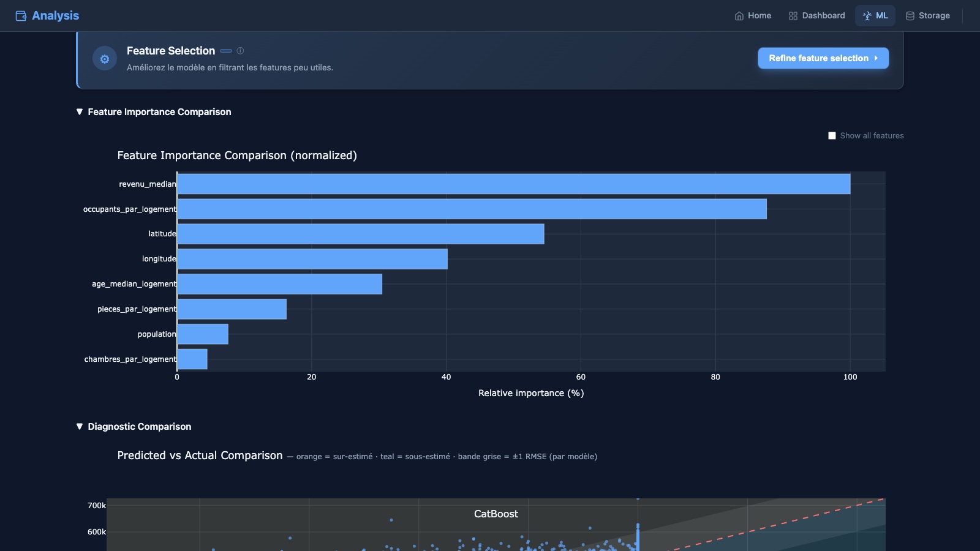Click the Predicted vs Actual Comparison title
Viewport: 980px width, 551px height.
tap(200, 455)
